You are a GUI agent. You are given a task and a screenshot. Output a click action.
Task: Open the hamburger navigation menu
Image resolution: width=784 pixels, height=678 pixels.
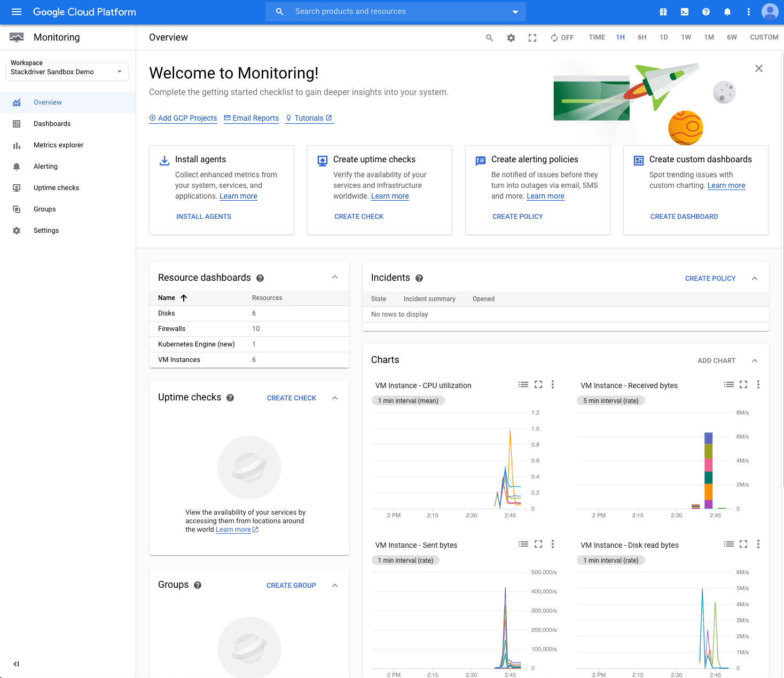[x=17, y=12]
